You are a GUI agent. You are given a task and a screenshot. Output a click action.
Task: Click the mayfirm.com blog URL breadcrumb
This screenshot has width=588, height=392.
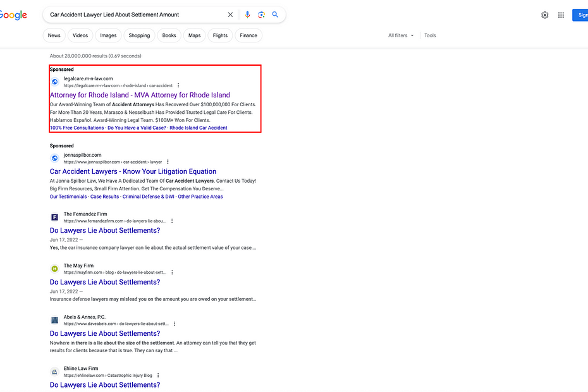coord(114,273)
